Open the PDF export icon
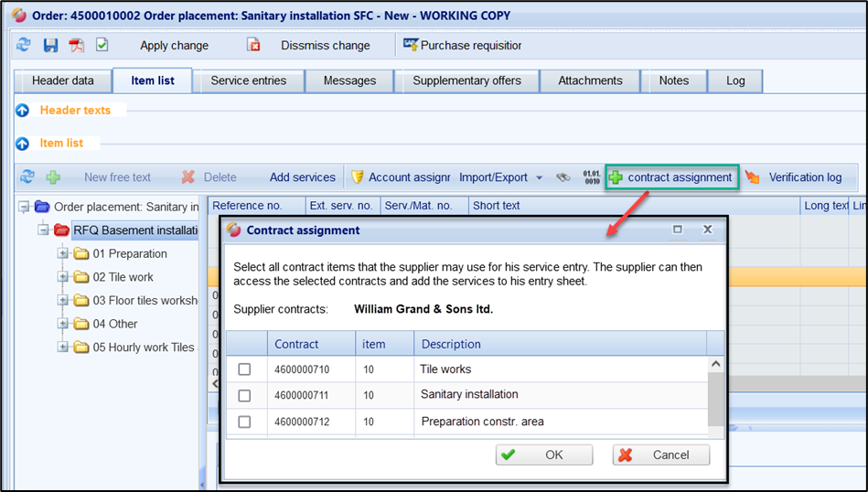Viewport: 868px width, 492px height. click(x=77, y=45)
